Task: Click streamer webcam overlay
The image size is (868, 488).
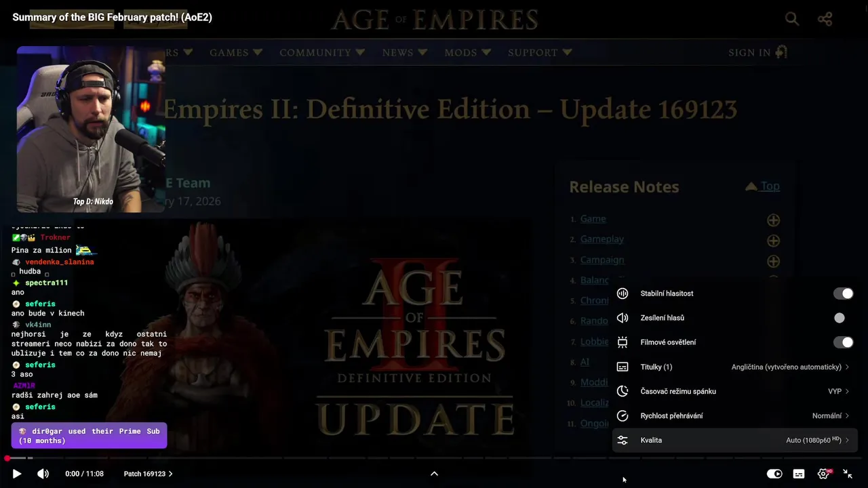Action: click(91, 129)
